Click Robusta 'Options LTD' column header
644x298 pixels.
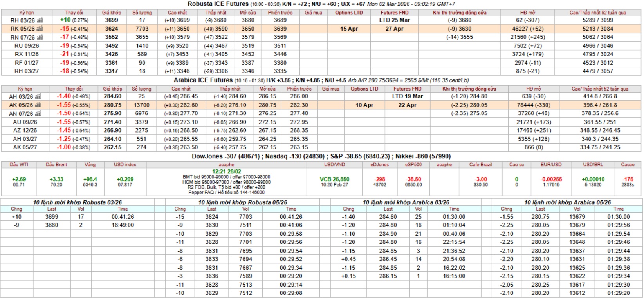point(349,13)
